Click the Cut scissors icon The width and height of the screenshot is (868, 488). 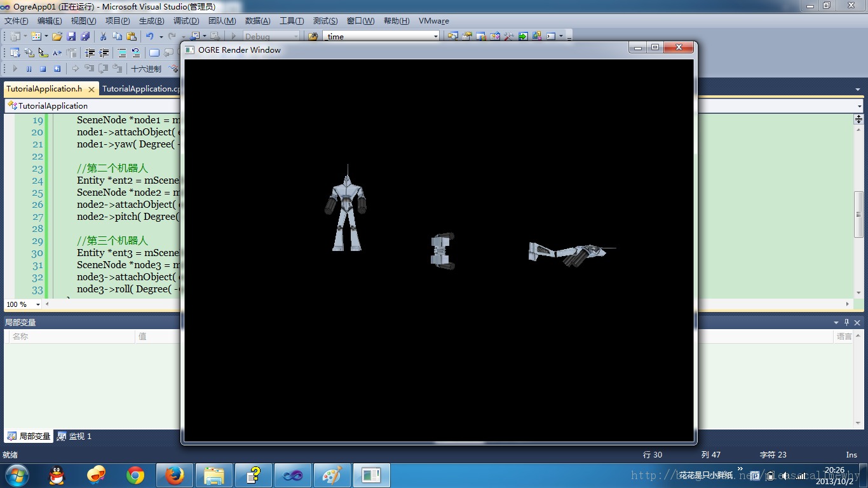pos(103,36)
